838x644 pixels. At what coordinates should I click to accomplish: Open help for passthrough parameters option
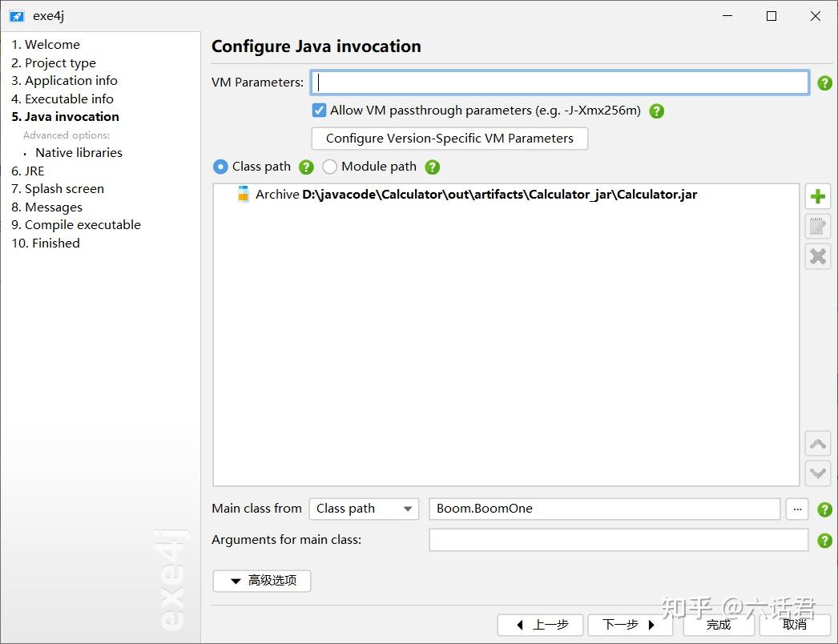[657, 111]
